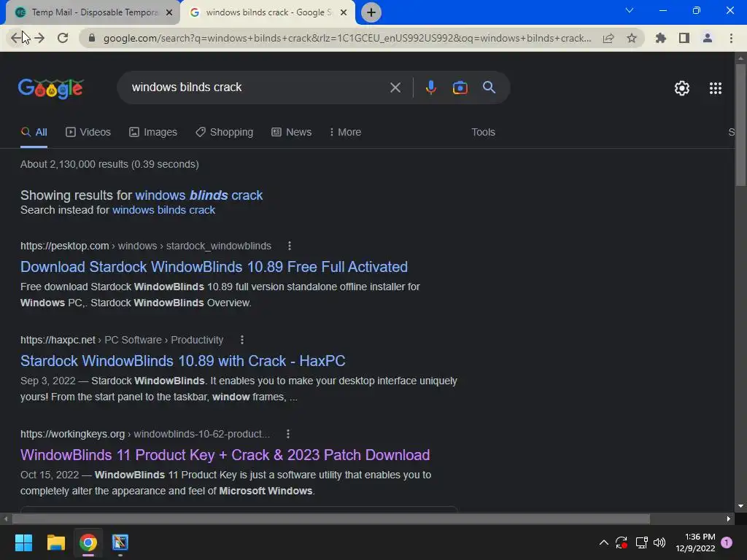
Task: Open options menu for pesktop.com result
Action: point(289,246)
